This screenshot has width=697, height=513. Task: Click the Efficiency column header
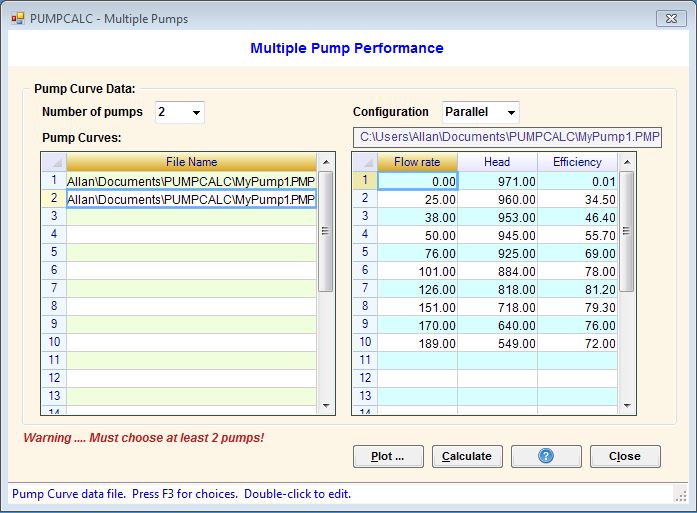click(577, 162)
